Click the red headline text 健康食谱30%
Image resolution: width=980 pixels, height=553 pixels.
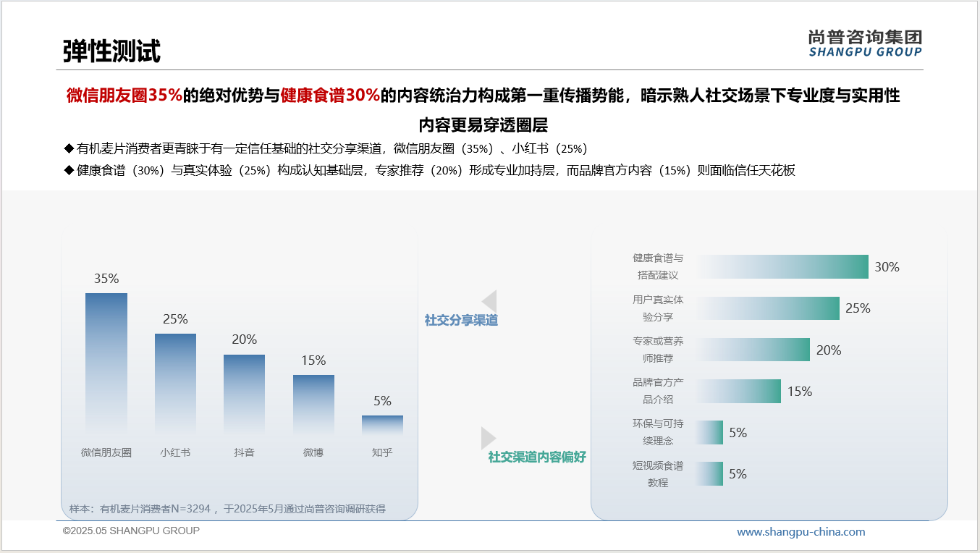click(x=330, y=96)
